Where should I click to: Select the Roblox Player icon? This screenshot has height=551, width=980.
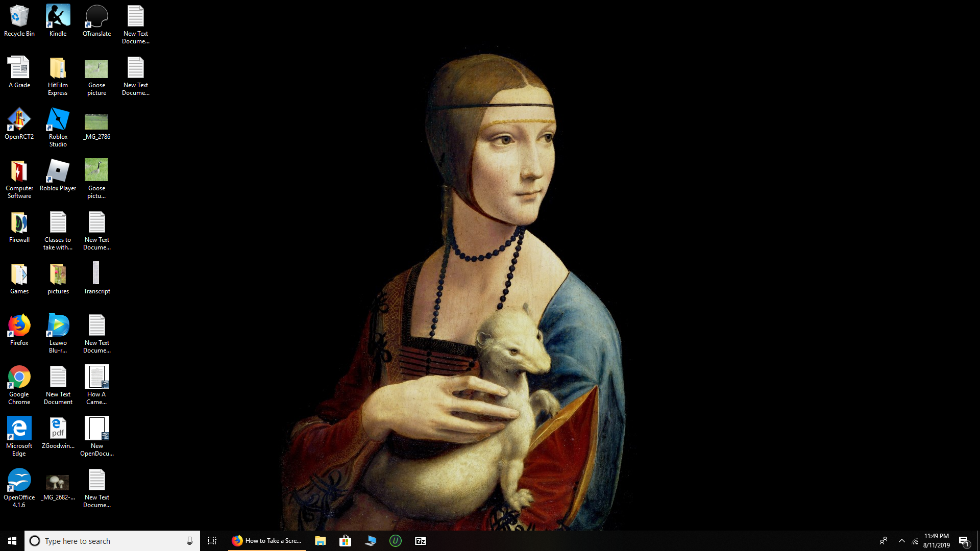pos(58,176)
